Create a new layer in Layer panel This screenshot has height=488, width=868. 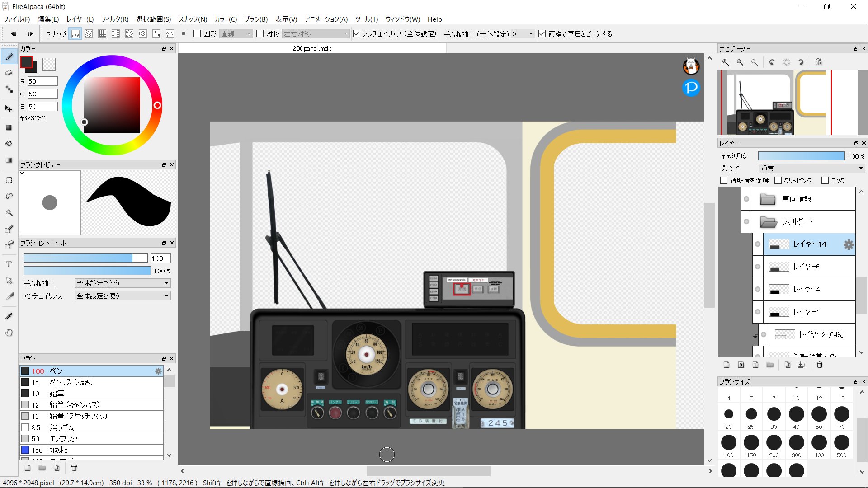[726, 365]
